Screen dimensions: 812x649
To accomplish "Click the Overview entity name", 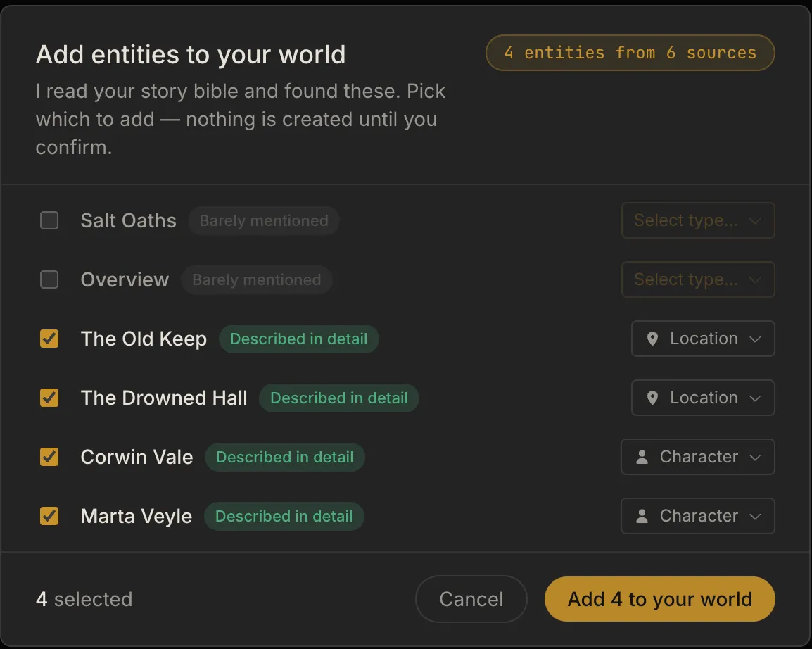I will (x=125, y=279).
